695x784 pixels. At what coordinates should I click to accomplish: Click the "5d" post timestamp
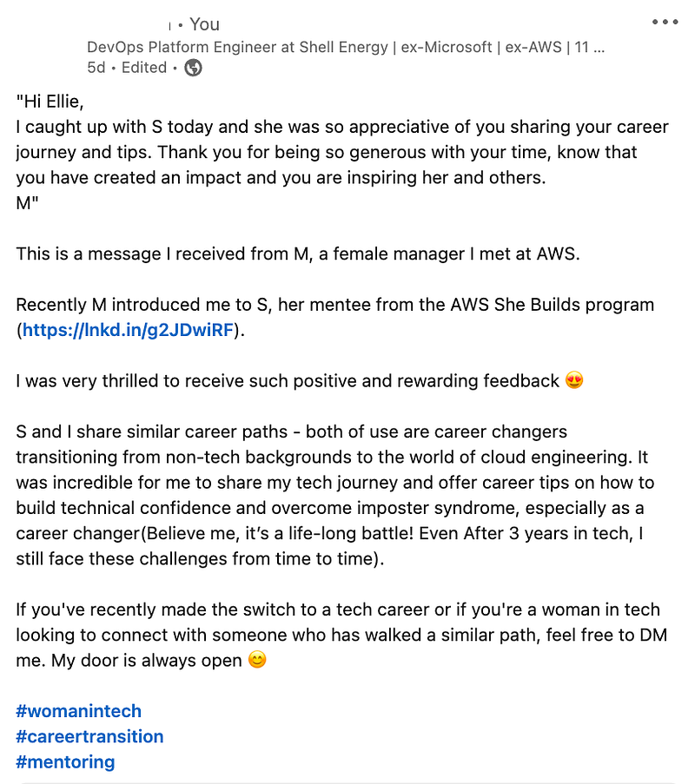coord(96,68)
